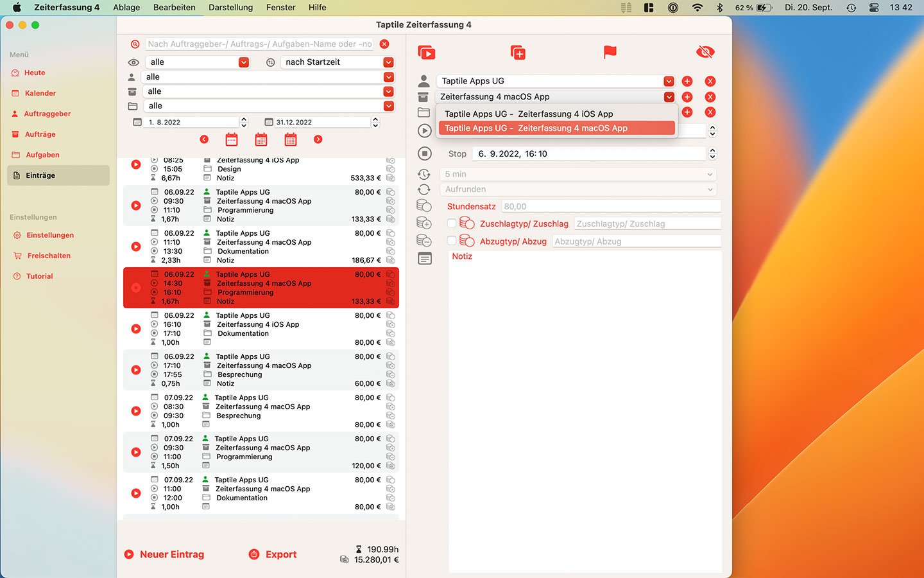Click the duplicate entry plus icon in toolbar
Viewport: 924px width, 578px height.
coord(518,53)
